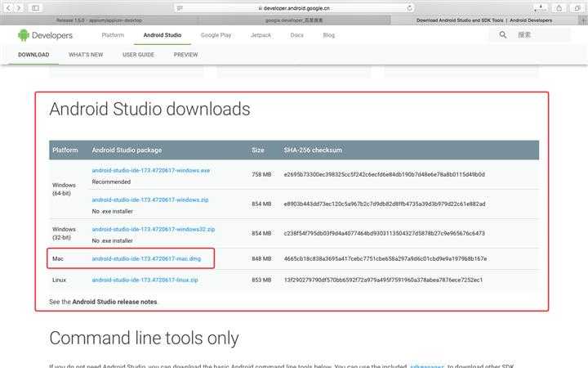Open the Safari share button
The width and height of the screenshot is (588, 368).
tap(559, 8)
